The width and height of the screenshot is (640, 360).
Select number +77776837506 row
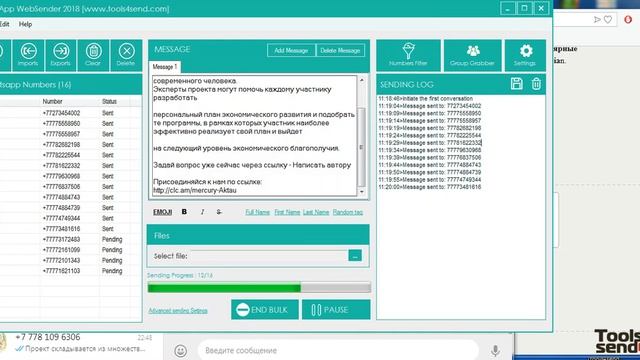(70, 187)
